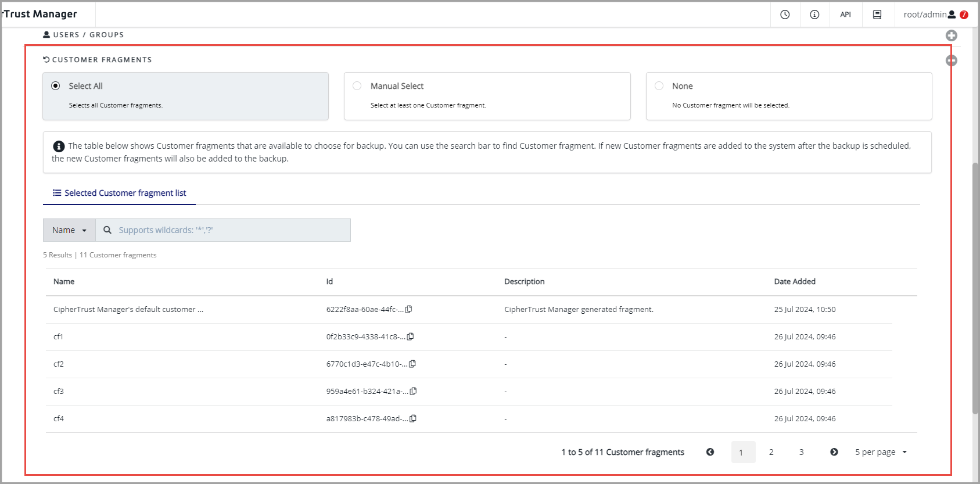Screen dimensions: 980x484
Task: Open the API playground button
Action: [x=845, y=15]
